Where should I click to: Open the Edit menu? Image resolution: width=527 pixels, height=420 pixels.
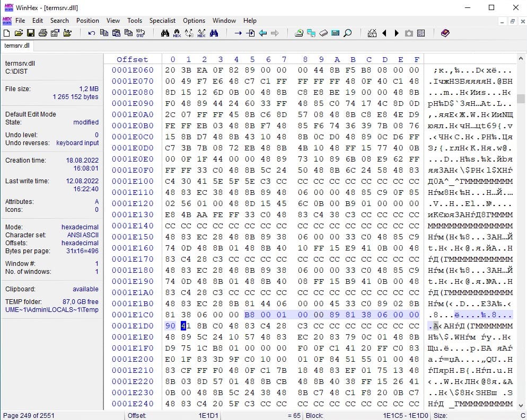coord(38,21)
